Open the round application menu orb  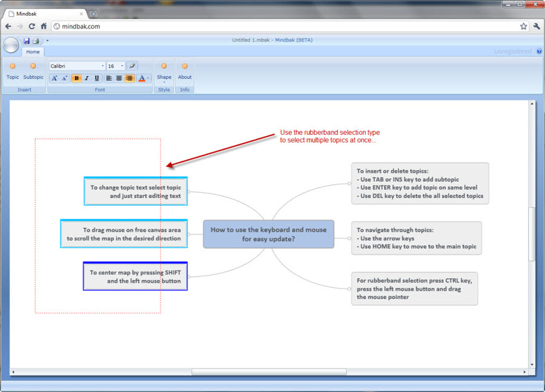[11, 45]
